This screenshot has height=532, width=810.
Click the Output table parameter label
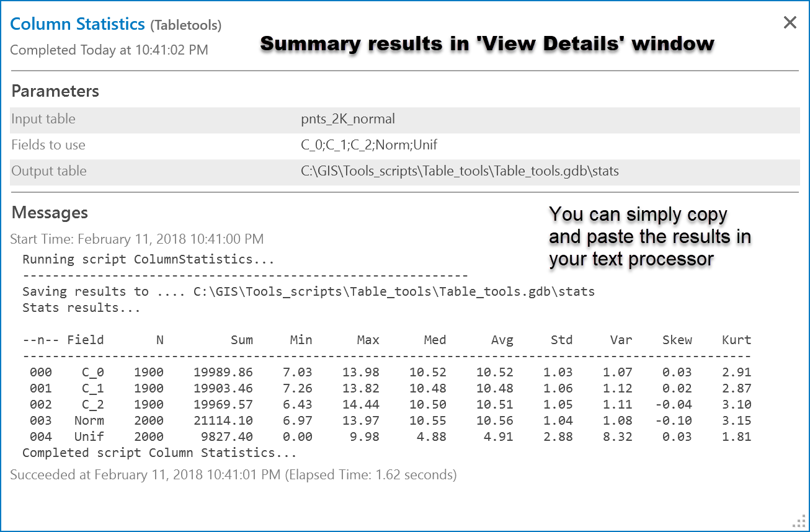49,171
